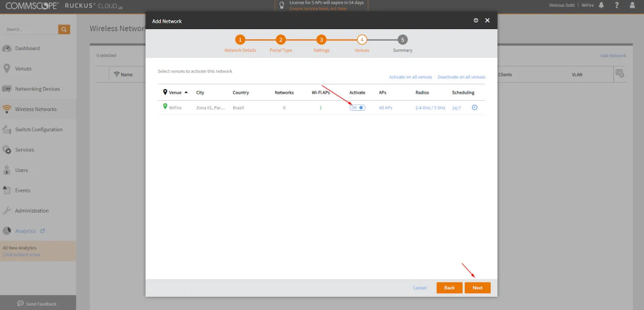This screenshot has height=310, width=644.
Task: Click the Users person icon
Action: [7, 170]
